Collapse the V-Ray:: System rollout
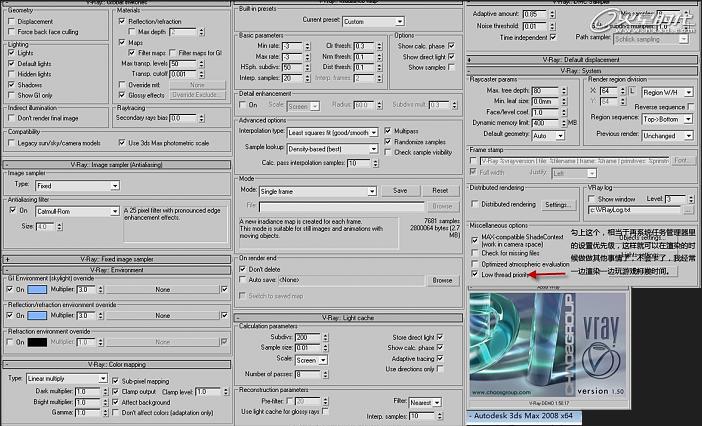This screenshot has height=426, width=702. point(581,71)
